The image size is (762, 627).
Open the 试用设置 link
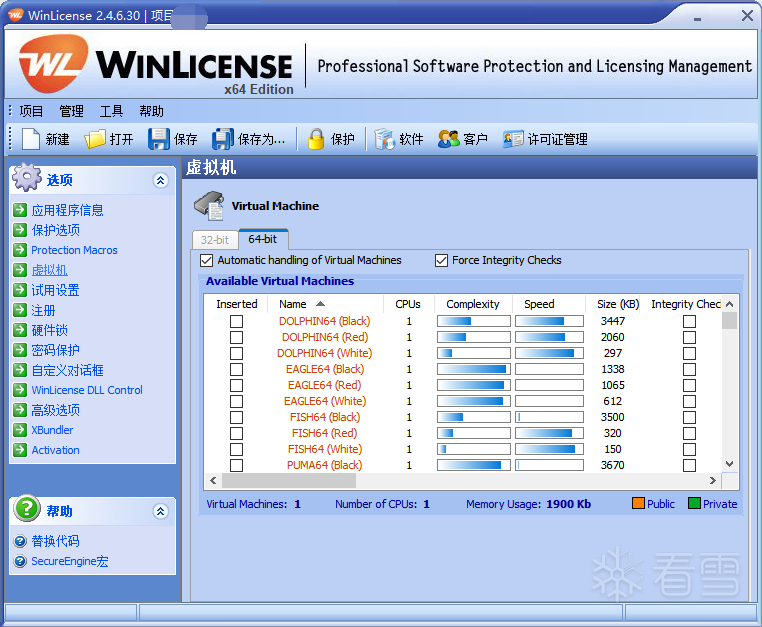[55, 290]
